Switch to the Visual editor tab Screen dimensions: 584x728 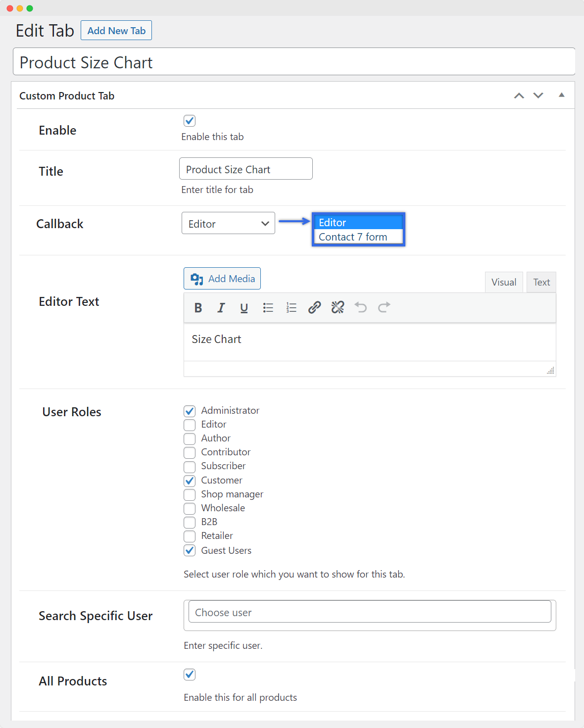click(503, 282)
